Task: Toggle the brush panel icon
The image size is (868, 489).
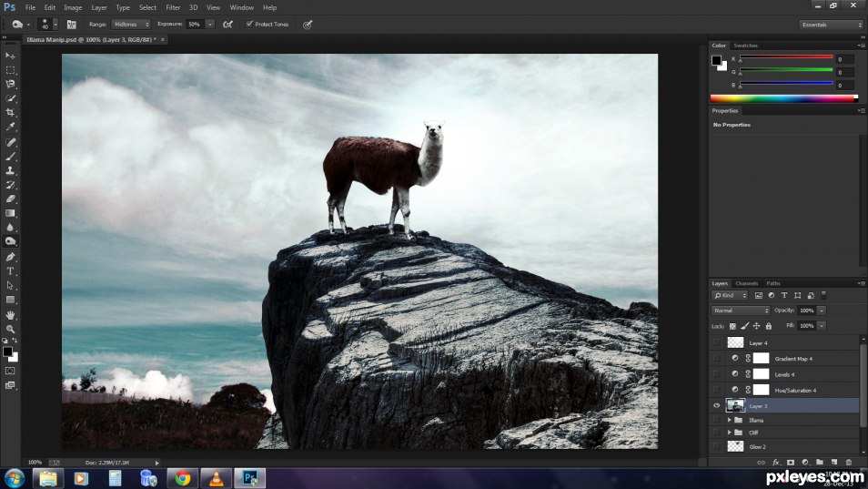Action: [x=71, y=25]
